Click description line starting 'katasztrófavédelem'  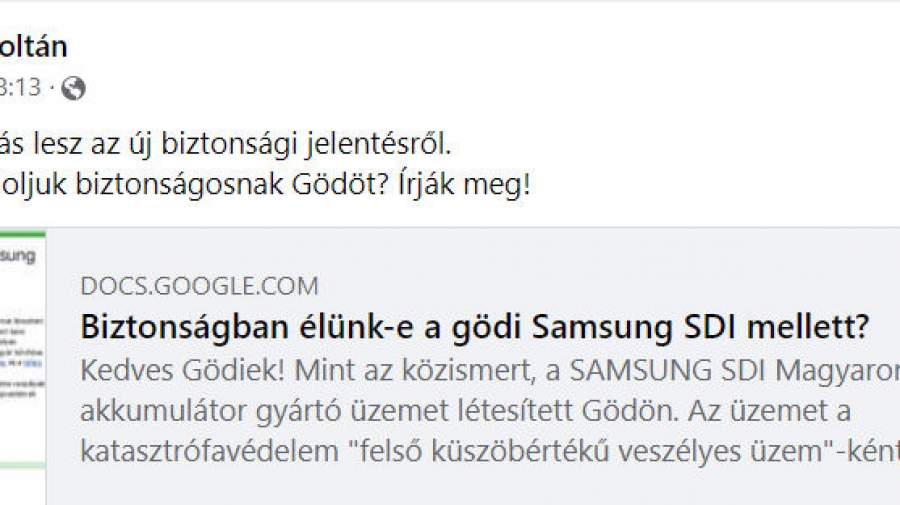point(490,451)
